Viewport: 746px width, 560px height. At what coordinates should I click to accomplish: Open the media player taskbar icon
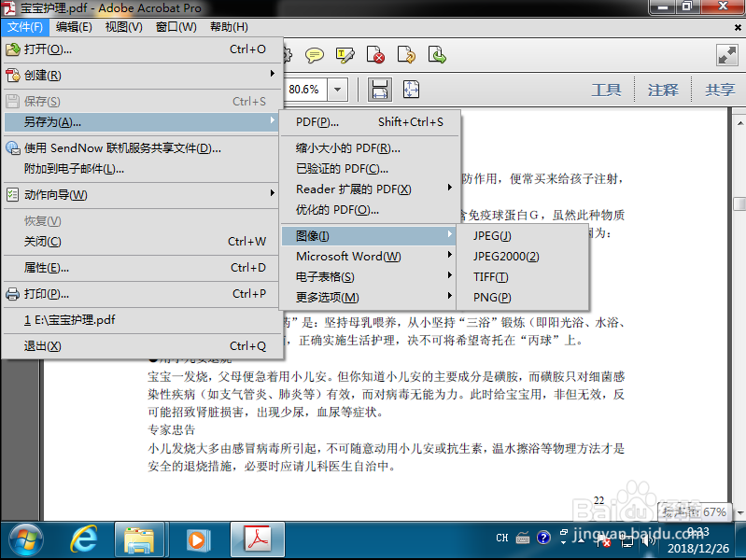click(x=196, y=540)
